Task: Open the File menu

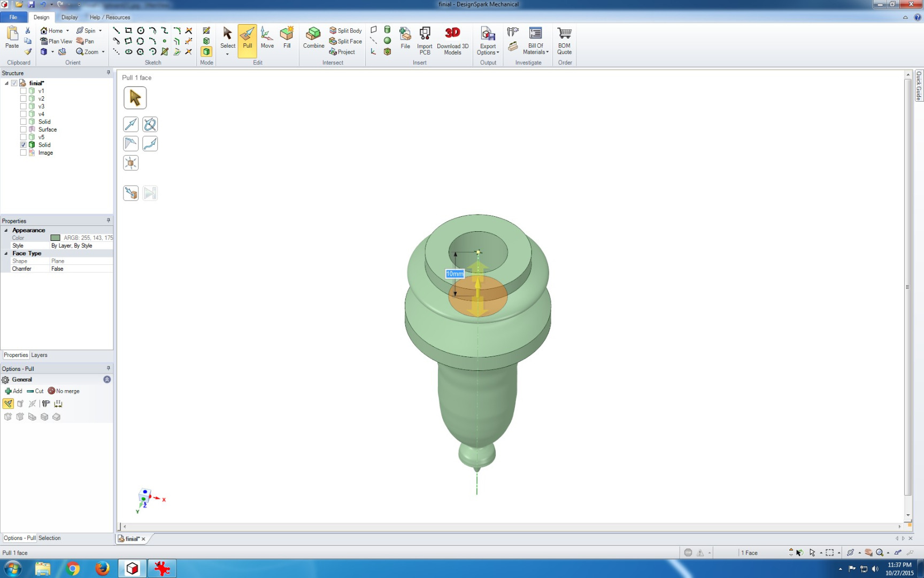Action: (13, 17)
